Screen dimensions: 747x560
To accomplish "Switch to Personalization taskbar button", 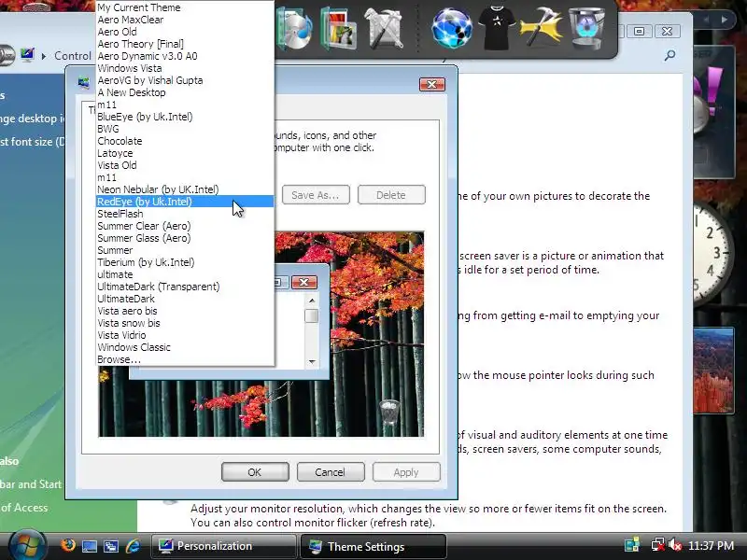I will tap(224, 546).
